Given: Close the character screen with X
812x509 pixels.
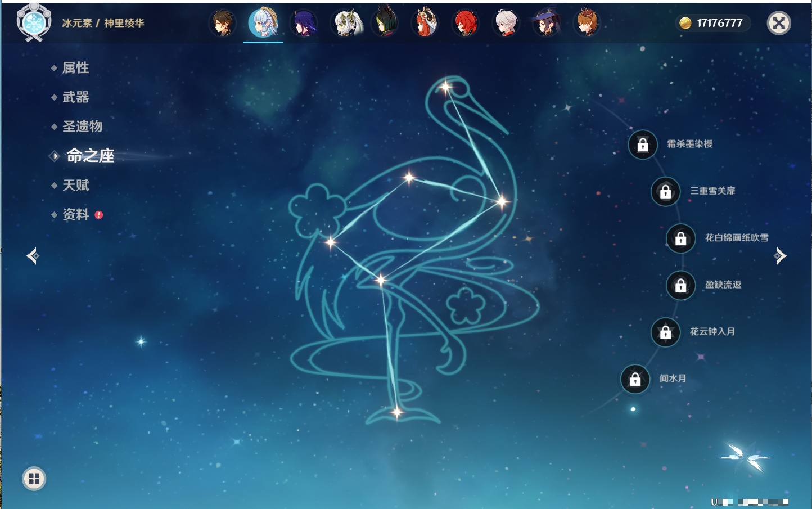Looking at the screenshot, I should [x=779, y=23].
